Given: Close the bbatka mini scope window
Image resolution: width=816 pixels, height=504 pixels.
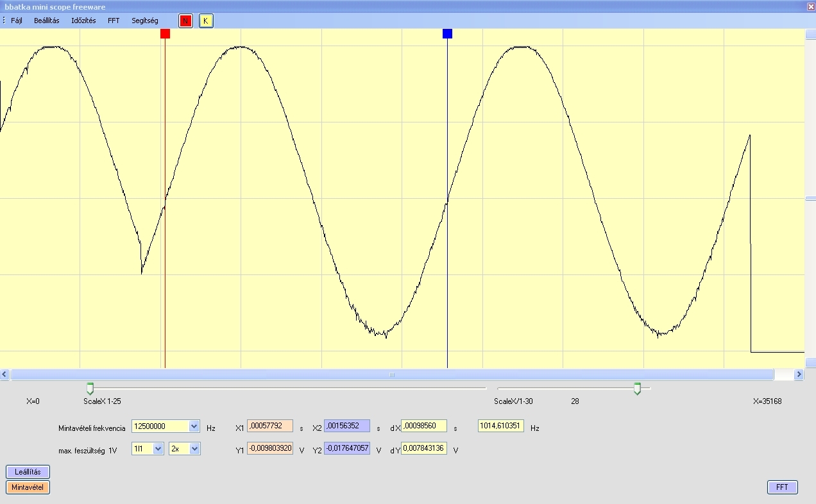Looking at the screenshot, I should [810, 6].
